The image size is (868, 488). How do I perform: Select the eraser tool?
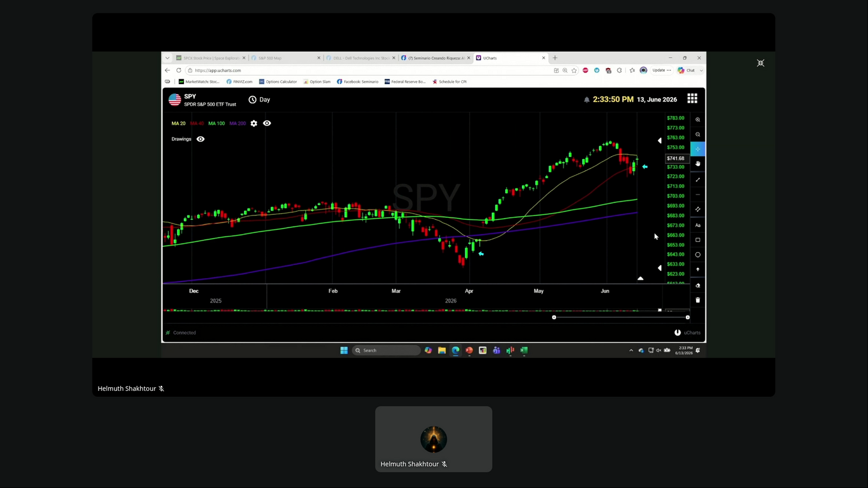pyautogui.click(x=697, y=285)
